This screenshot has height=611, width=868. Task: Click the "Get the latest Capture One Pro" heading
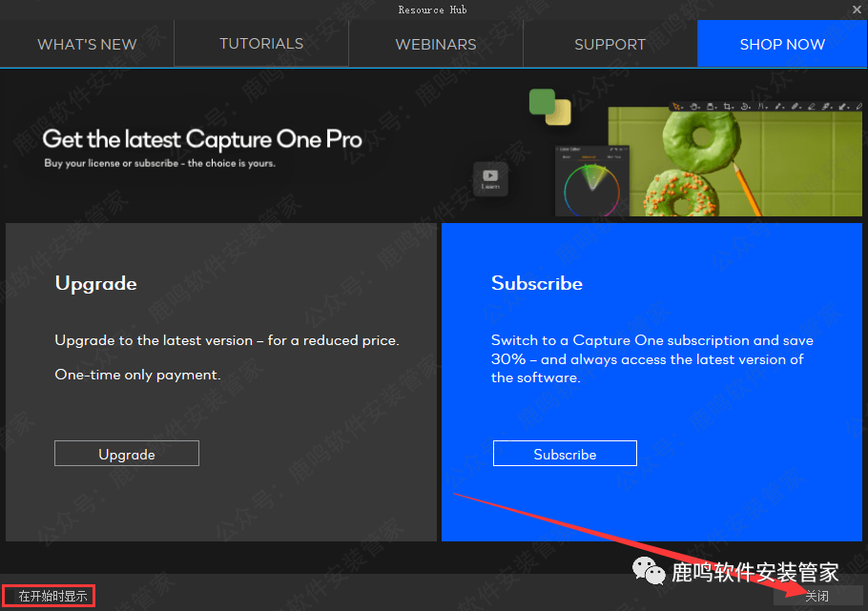tap(202, 139)
